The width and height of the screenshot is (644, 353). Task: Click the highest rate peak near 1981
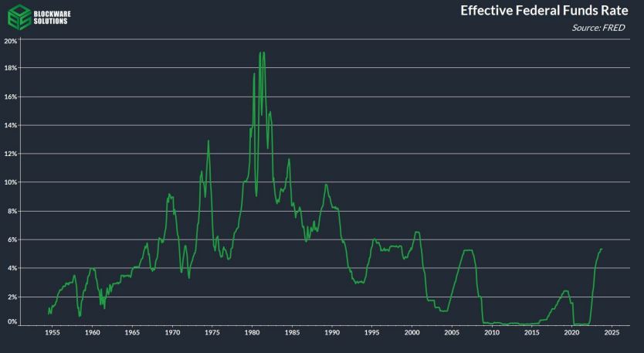pyautogui.click(x=260, y=53)
